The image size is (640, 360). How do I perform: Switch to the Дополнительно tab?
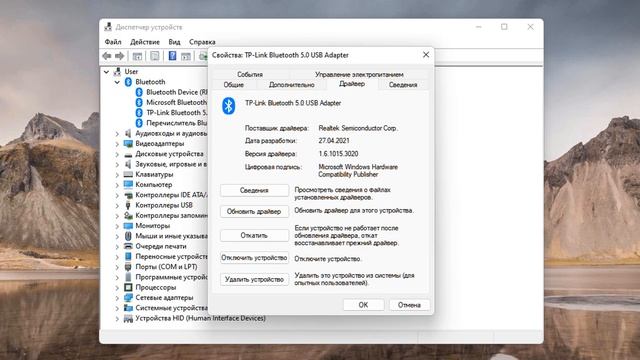(291, 84)
